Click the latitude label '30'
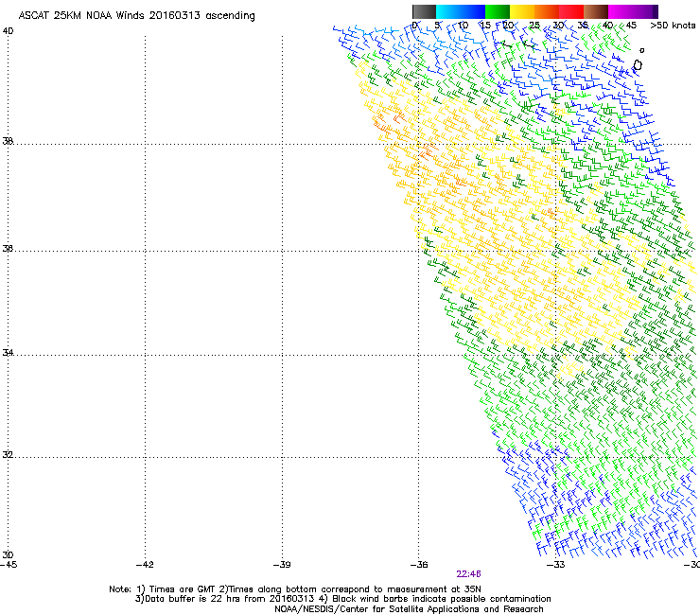 pos(8,554)
